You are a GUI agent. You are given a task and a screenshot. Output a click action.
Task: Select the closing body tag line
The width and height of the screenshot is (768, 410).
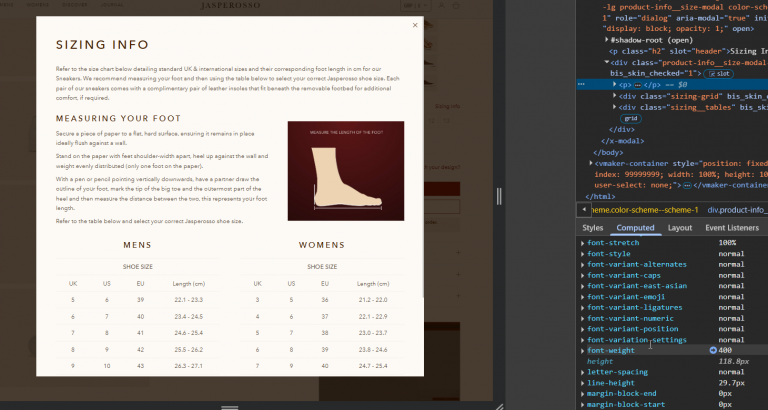608,152
